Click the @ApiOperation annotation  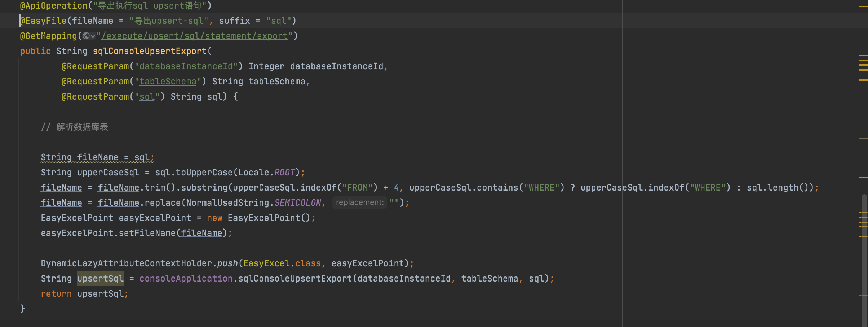pyautogui.click(x=53, y=6)
